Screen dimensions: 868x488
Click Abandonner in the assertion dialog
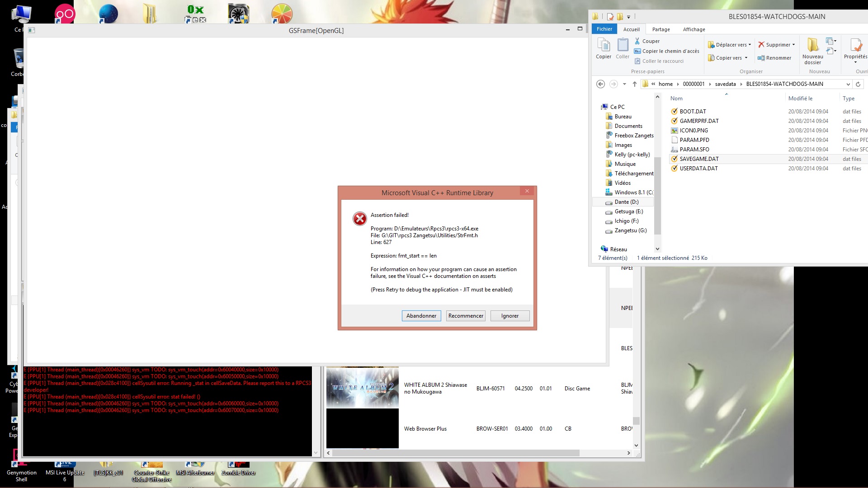421,316
